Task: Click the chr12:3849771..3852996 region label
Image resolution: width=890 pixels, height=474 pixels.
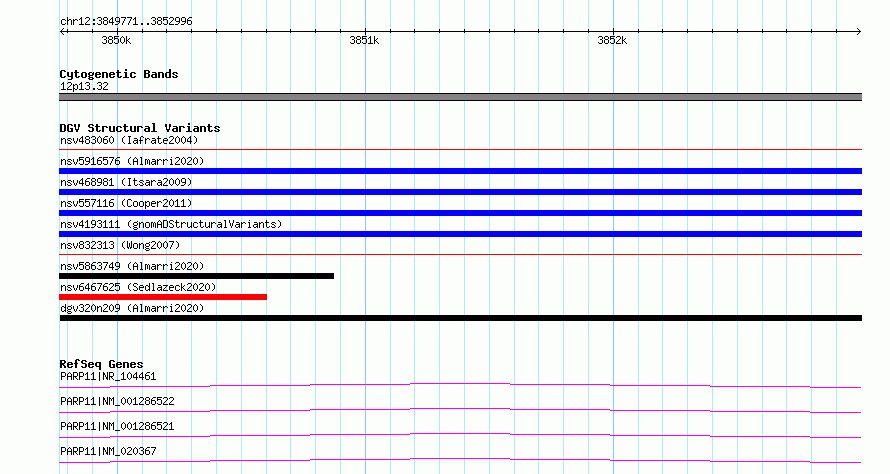Action: [126, 21]
